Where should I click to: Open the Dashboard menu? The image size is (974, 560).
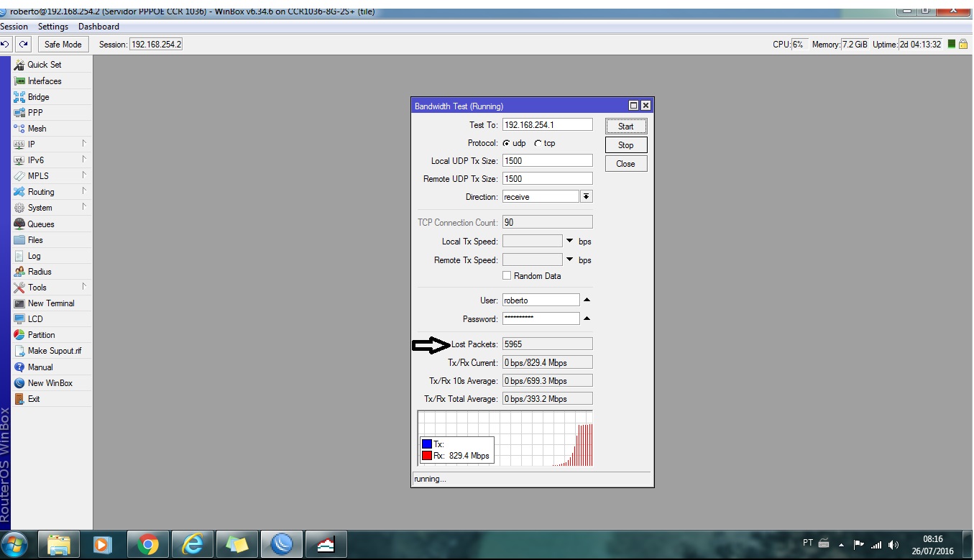tap(98, 27)
